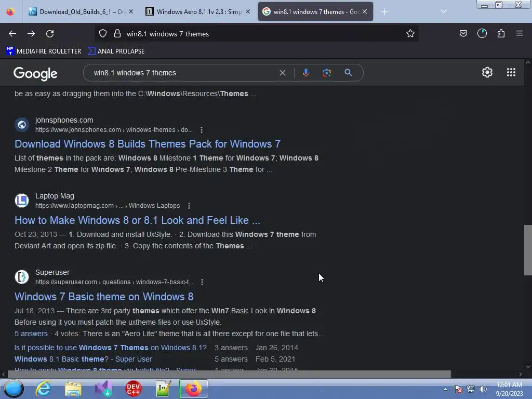Show hidden tray icons
The image size is (532, 399).
pos(445,389)
